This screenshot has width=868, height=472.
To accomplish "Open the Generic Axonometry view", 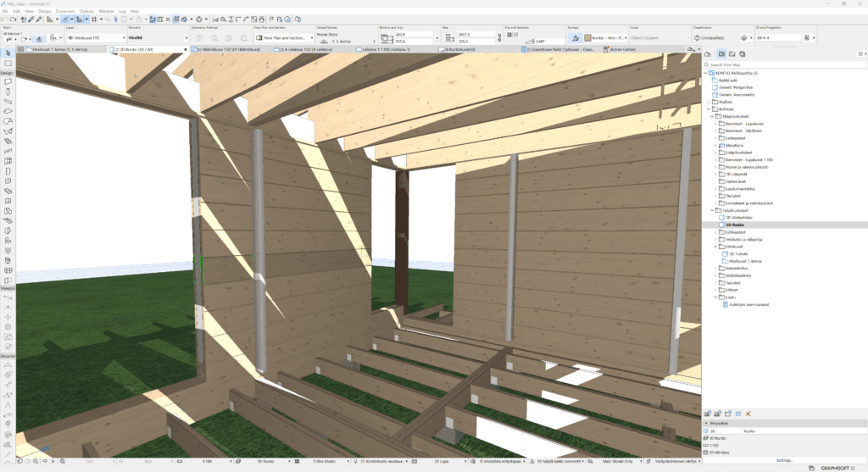I will 738,94.
